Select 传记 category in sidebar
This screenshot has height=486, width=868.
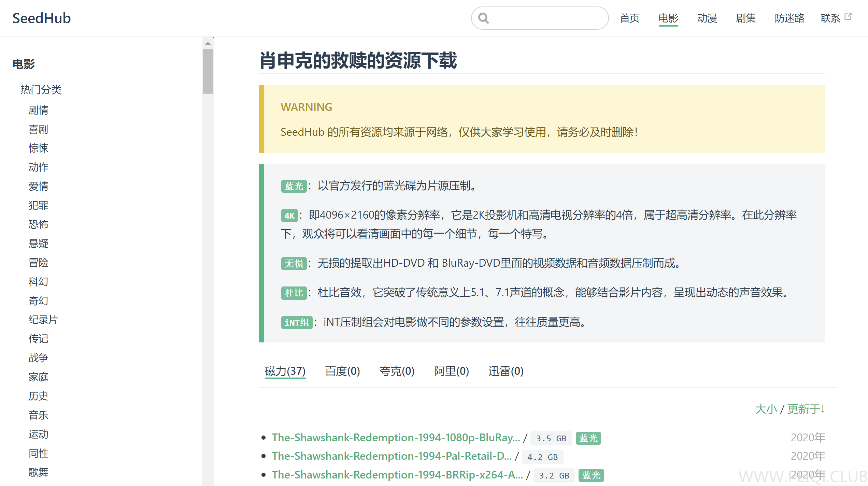tap(39, 339)
